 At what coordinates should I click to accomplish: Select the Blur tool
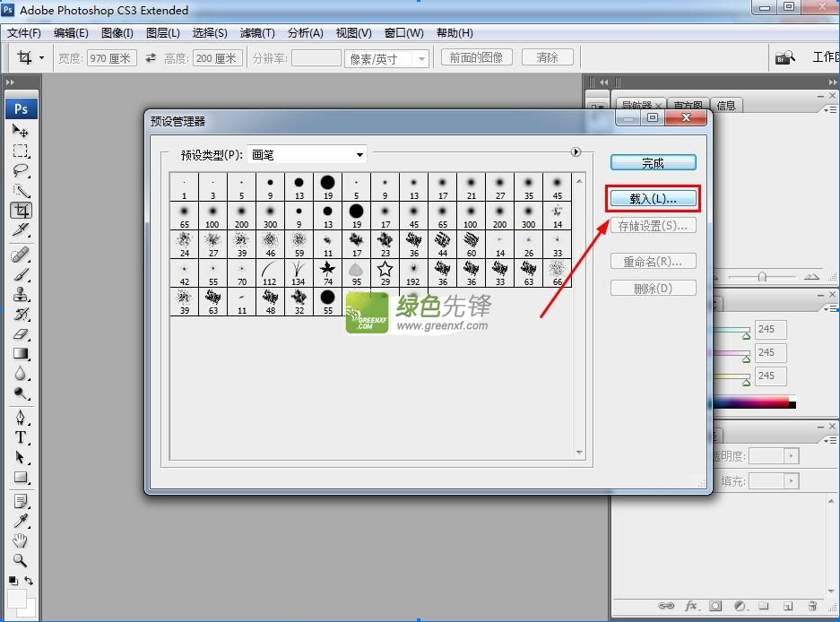(21, 374)
